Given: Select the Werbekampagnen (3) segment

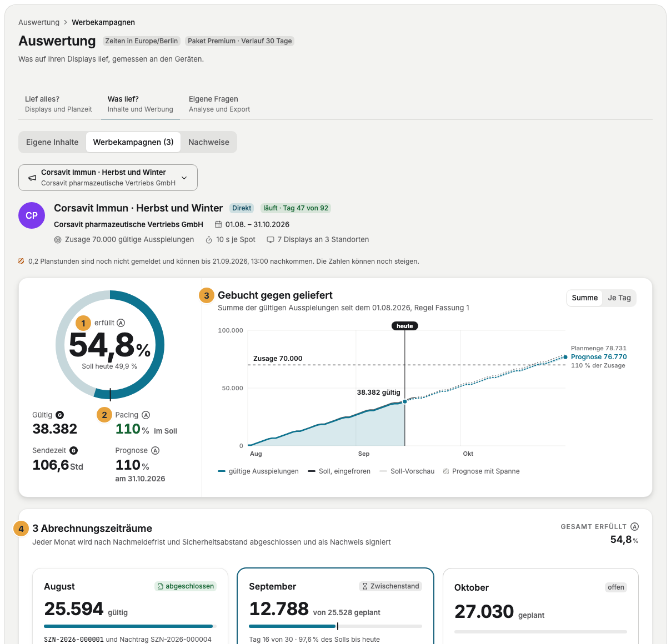Looking at the screenshot, I should pos(133,142).
